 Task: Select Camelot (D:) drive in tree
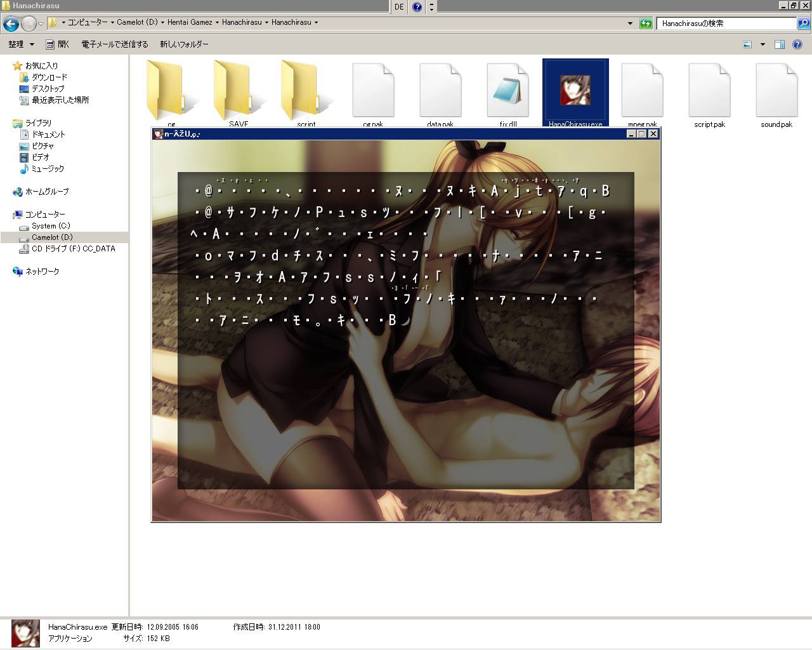(52, 237)
